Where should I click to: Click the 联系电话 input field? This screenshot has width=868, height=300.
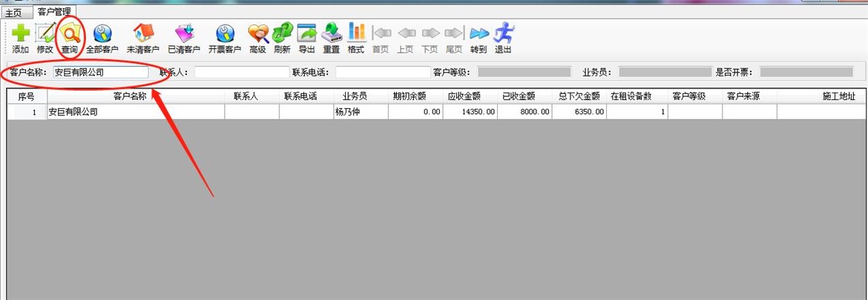[x=383, y=73]
